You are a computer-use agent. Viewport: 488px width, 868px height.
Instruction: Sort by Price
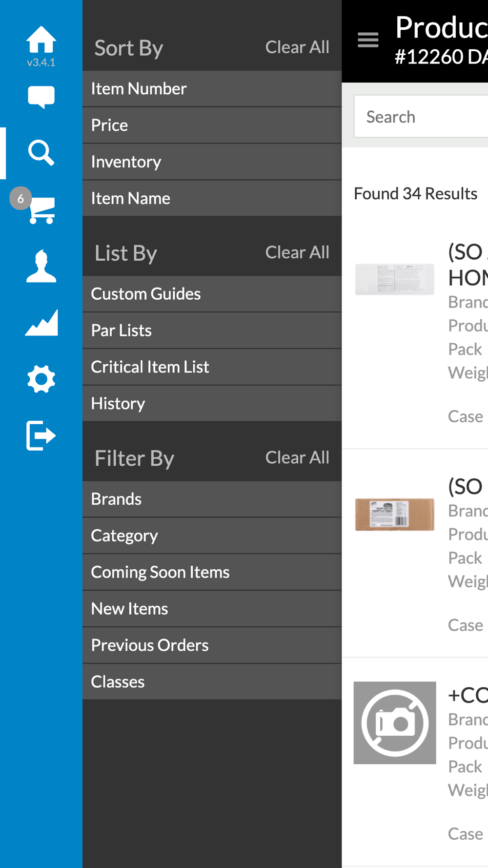coord(212,125)
